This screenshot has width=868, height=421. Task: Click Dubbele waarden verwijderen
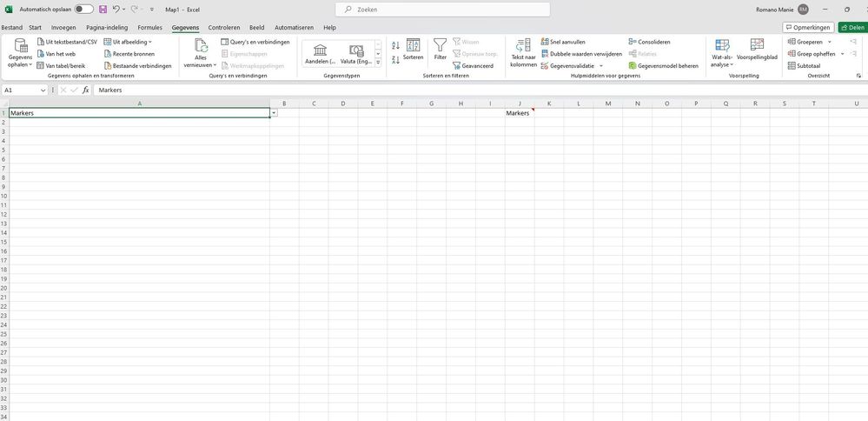[x=581, y=54]
